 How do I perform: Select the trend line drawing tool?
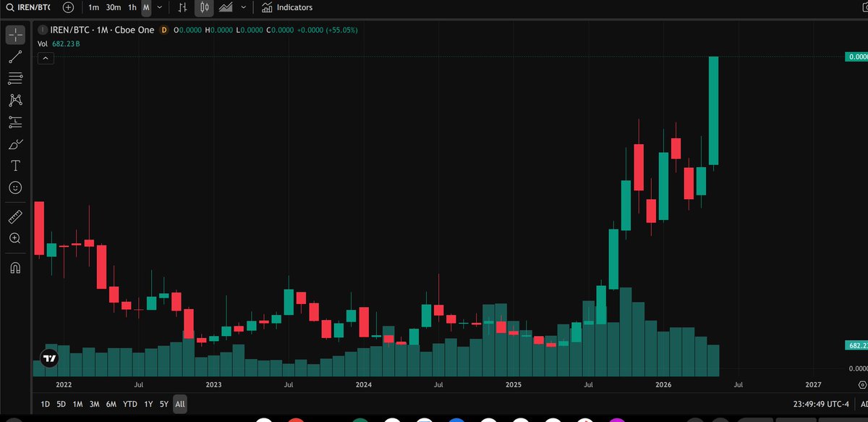pos(15,57)
